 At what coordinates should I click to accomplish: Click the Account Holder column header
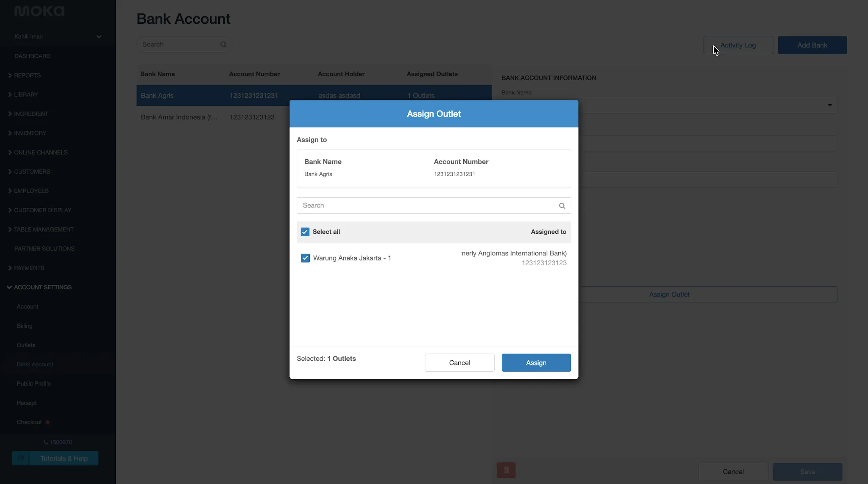(x=341, y=74)
